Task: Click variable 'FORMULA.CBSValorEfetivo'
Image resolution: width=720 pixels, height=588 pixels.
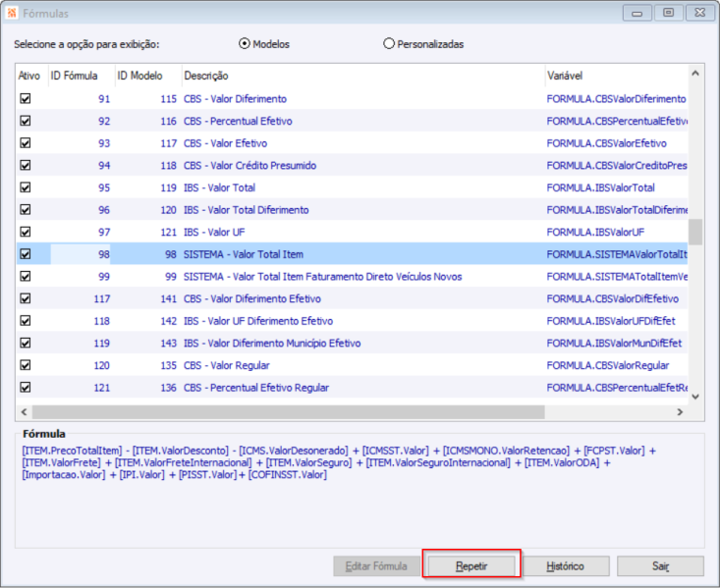Action: (x=607, y=143)
